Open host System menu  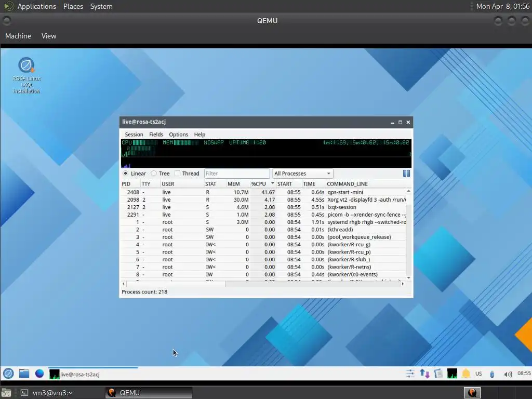tap(101, 6)
